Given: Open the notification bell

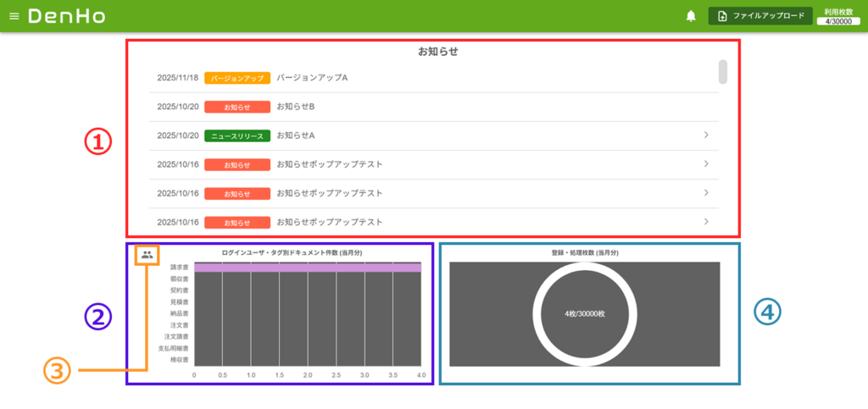Looking at the screenshot, I should [x=691, y=16].
